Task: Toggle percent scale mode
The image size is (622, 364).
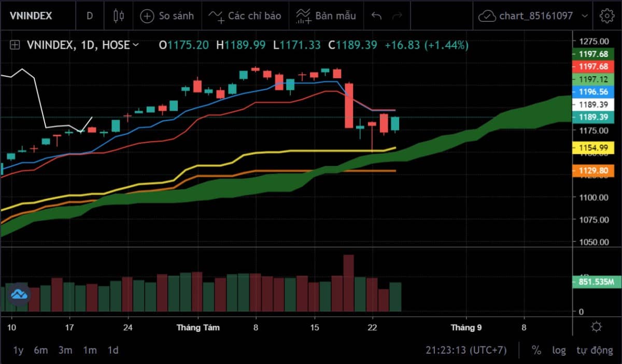Action: [536, 351]
